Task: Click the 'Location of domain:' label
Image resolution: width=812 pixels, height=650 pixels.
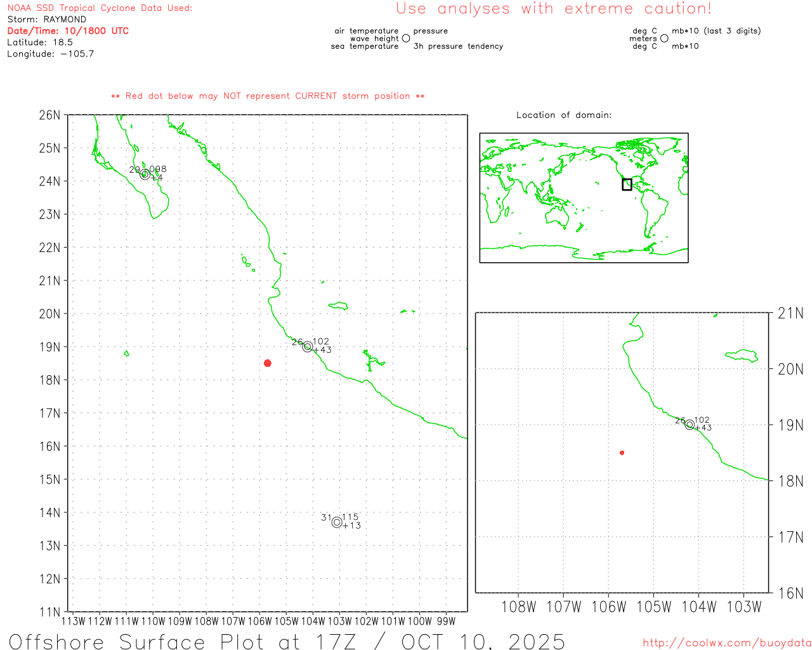Action: click(x=563, y=116)
